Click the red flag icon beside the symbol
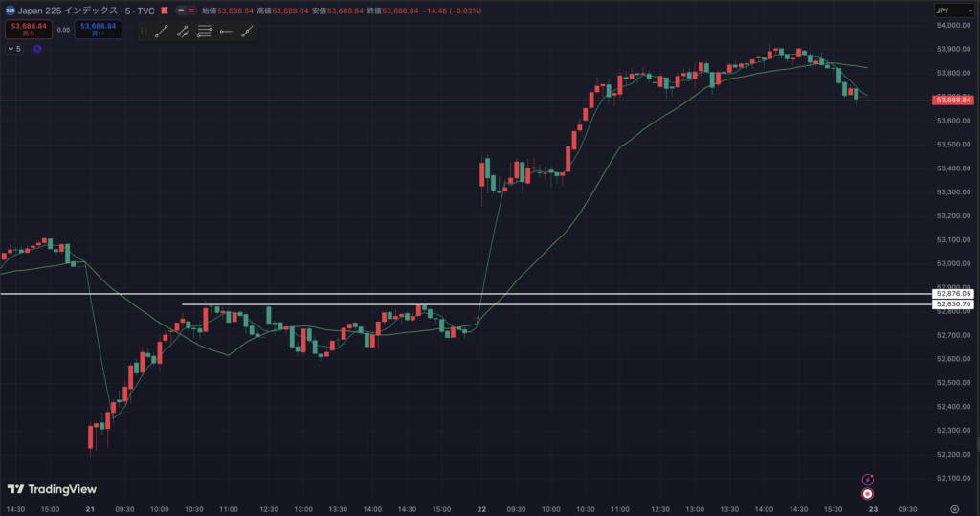This screenshot has width=980, height=516. coord(165,10)
